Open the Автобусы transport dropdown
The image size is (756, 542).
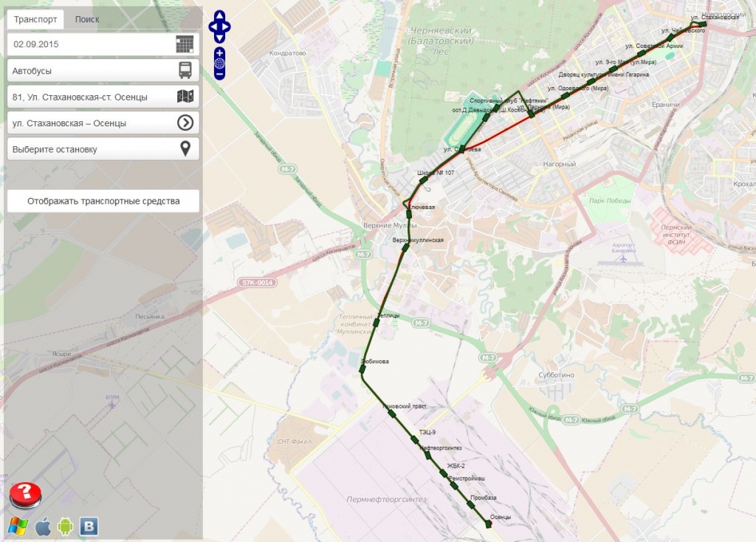(x=103, y=70)
